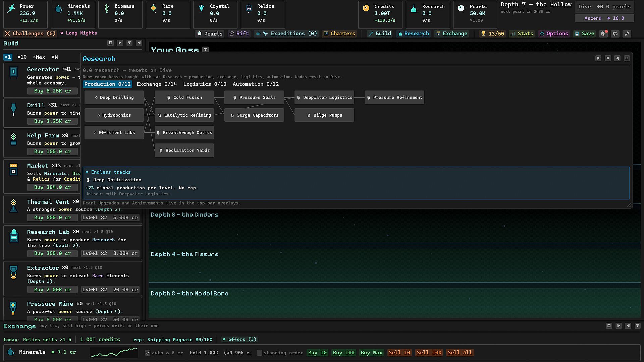Click the Minerals price trend sparkline

coord(114,353)
